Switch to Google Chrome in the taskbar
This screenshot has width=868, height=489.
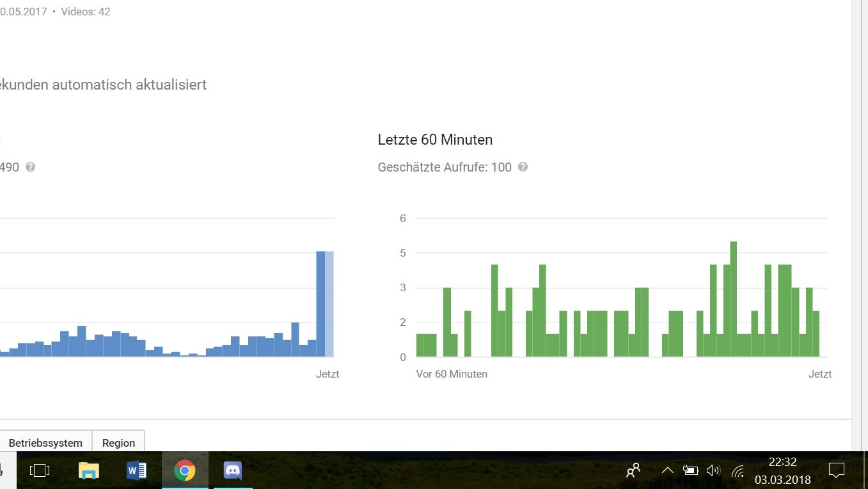point(185,471)
